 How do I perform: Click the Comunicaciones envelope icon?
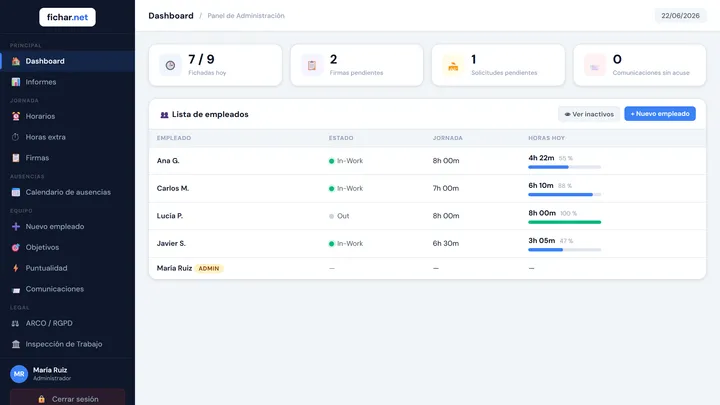click(16, 290)
